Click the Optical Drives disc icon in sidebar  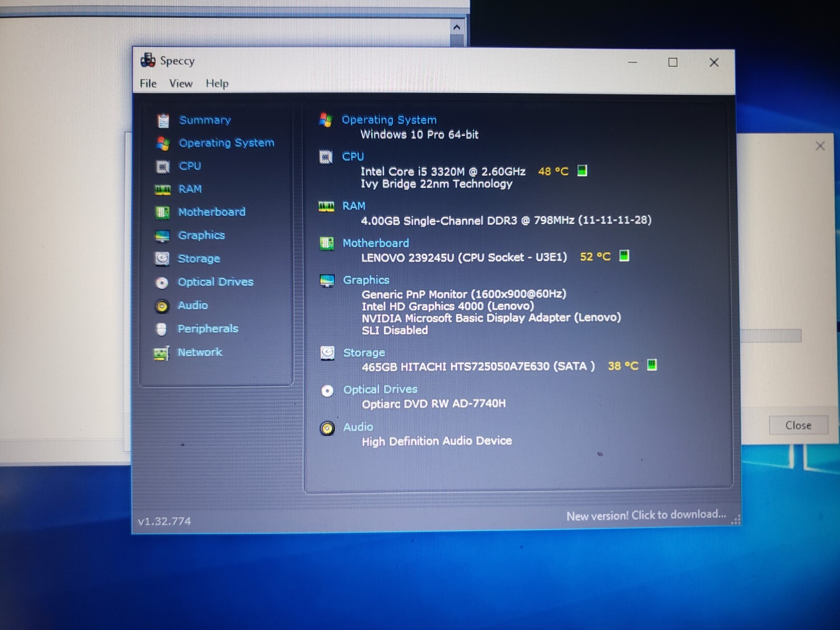tap(162, 282)
